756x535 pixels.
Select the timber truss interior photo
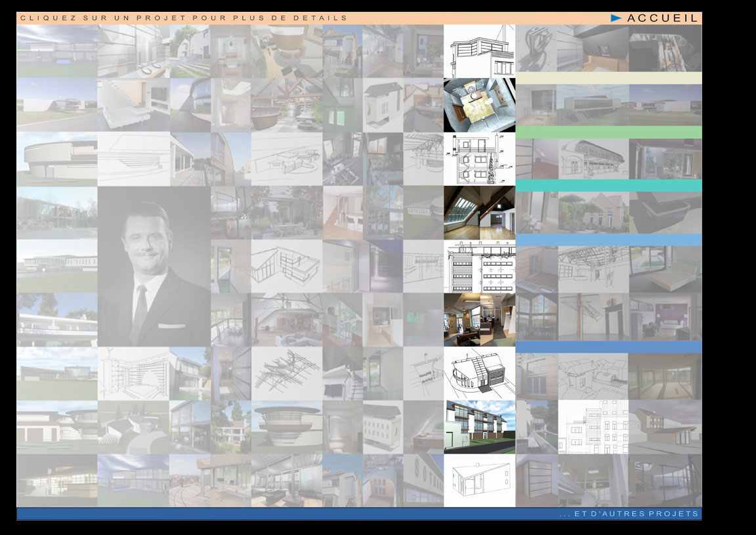tap(287, 105)
